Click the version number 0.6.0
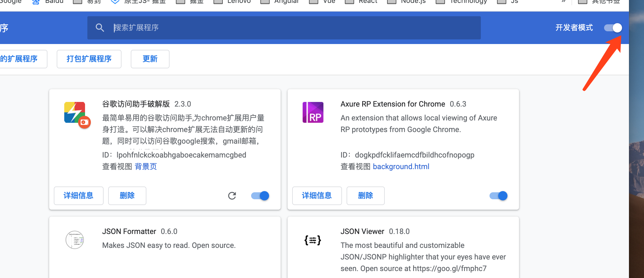 click(169, 231)
